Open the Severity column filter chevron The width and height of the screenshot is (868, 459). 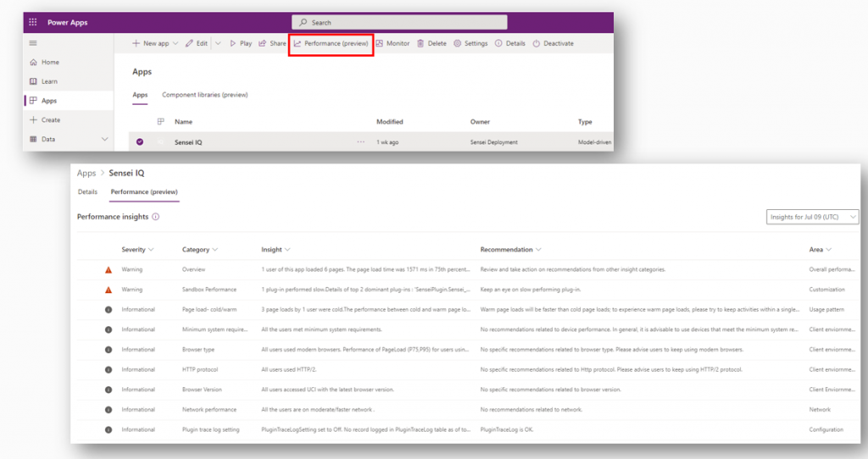coord(151,250)
